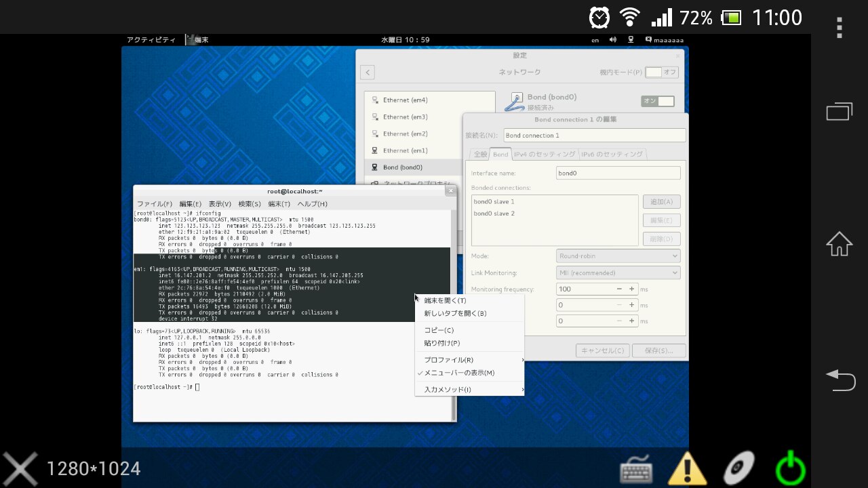Screen dimensions: 868x488
Task: Tap the Android three-dot overflow menu
Action: 840,28
